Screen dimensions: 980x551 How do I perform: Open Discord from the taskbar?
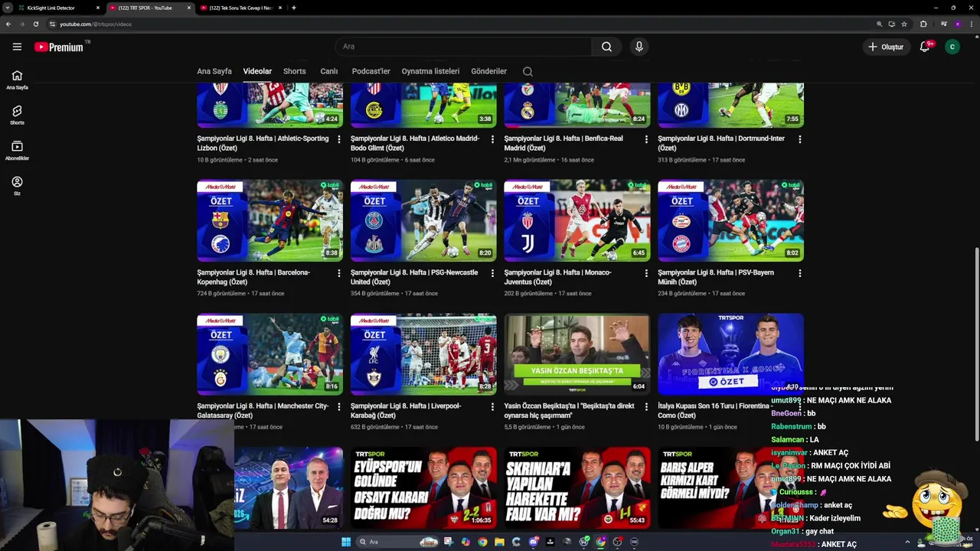[534, 542]
